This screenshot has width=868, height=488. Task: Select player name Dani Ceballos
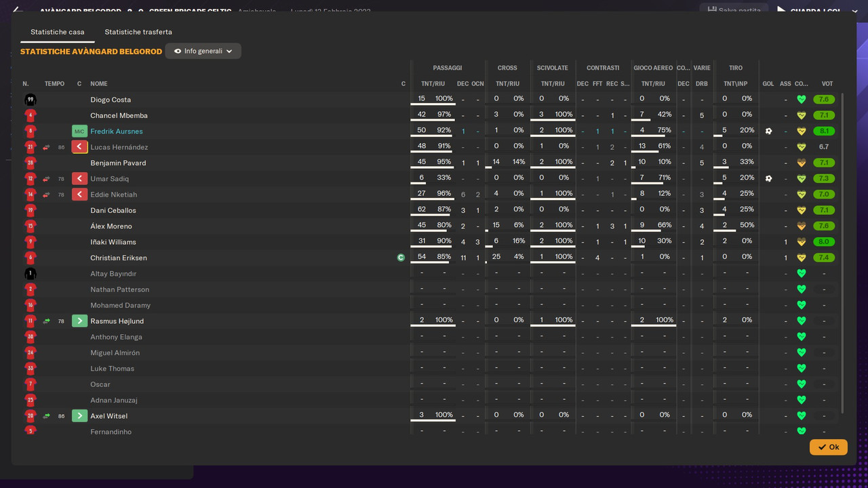[x=113, y=211]
